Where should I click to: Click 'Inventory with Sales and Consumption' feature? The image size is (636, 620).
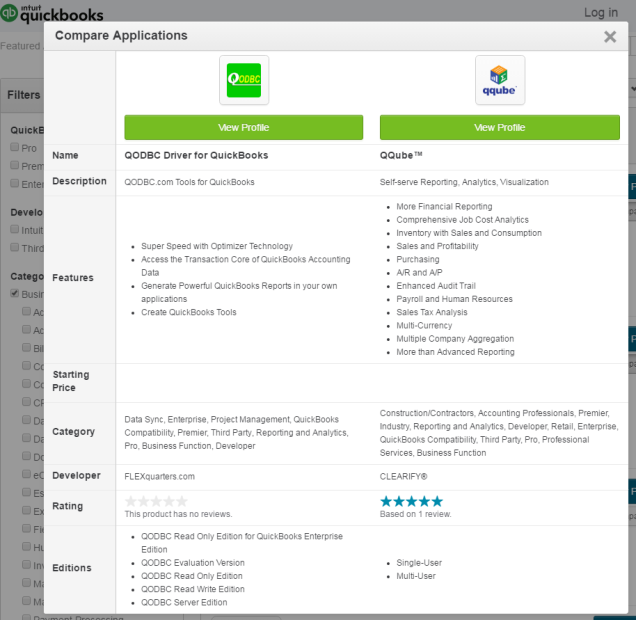tap(469, 233)
